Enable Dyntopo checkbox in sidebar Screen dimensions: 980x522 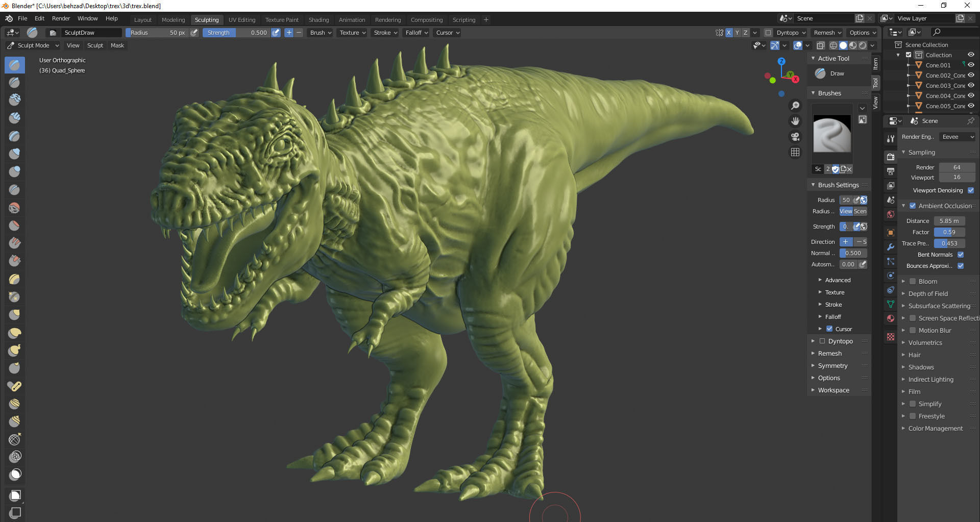[822, 341]
